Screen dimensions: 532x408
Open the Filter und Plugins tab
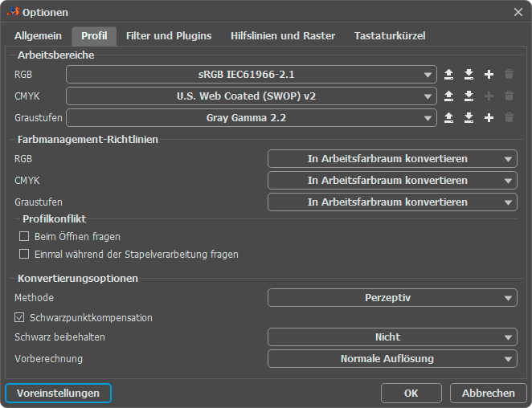tap(169, 36)
